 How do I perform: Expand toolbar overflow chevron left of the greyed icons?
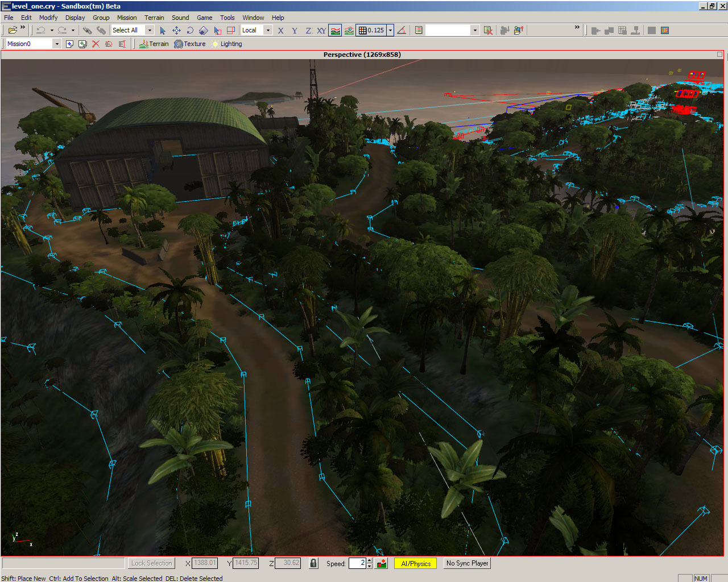577,27
